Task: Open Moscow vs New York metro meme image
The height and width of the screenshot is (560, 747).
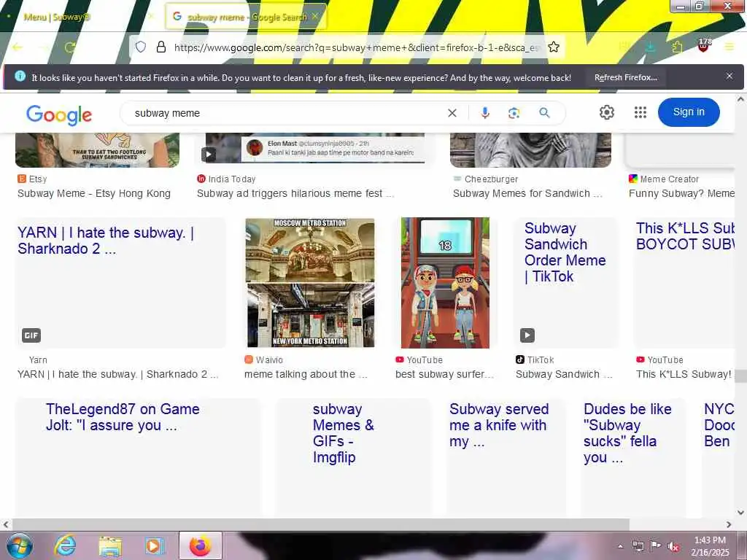Action: (x=310, y=283)
